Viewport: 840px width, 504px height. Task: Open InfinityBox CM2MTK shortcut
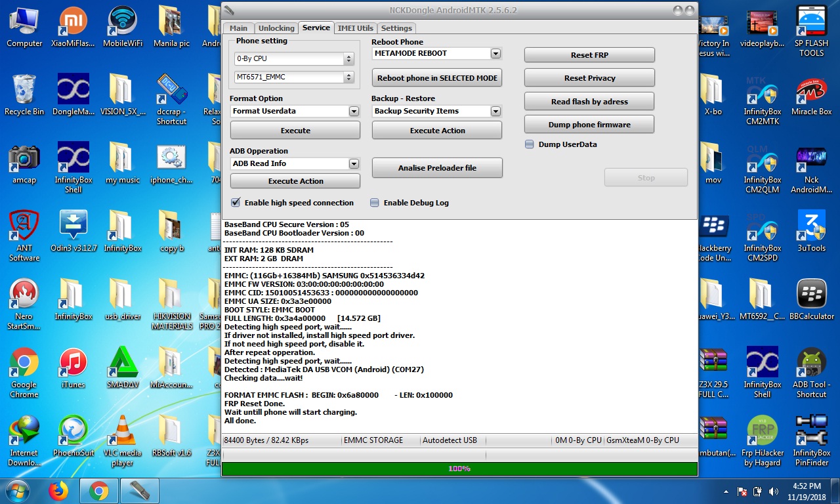click(762, 100)
